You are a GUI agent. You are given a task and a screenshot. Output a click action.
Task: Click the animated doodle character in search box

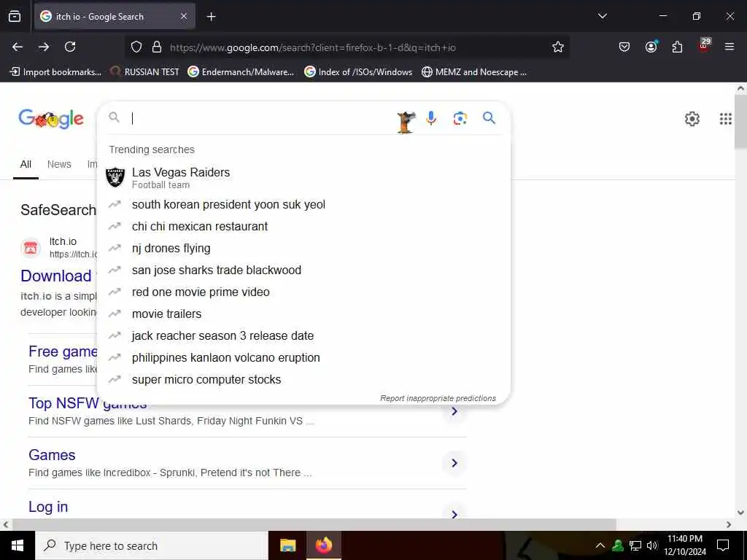pos(406,122)
